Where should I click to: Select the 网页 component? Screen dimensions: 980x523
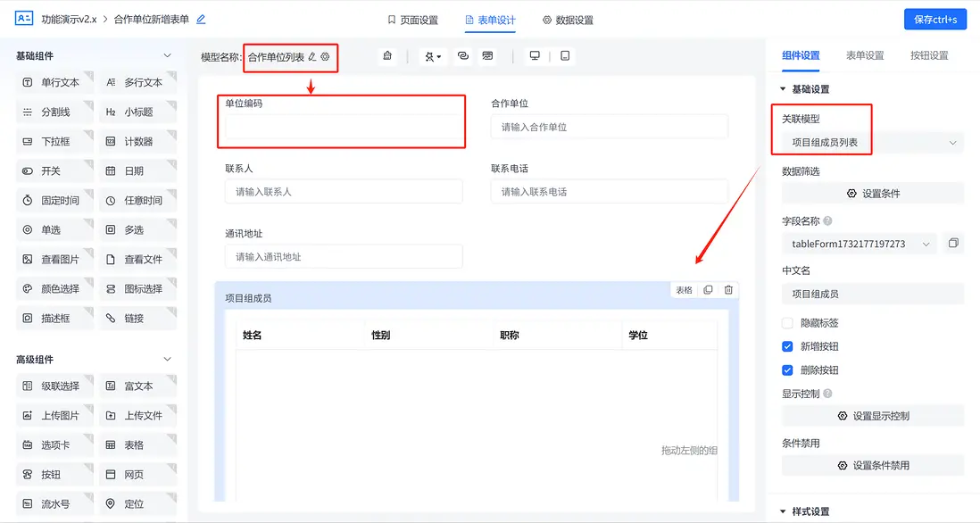137,474
